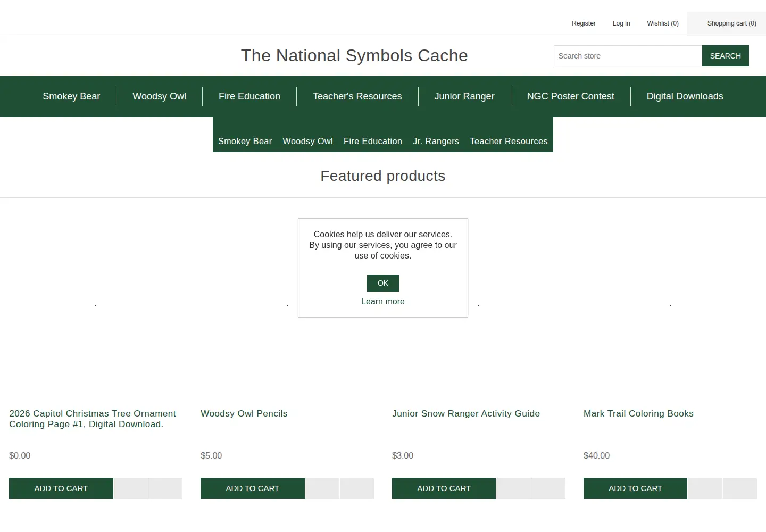The image size is (766, 532).
Task: Select Smokey Bear in the secondary bar
Action: pos(245,141)
